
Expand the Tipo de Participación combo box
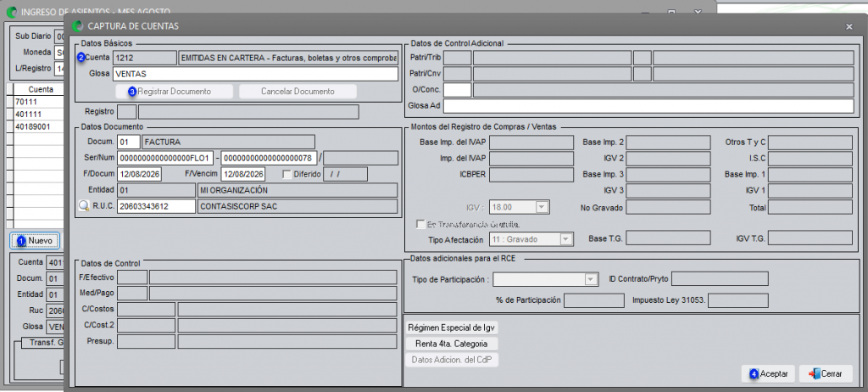click(592, 279)
